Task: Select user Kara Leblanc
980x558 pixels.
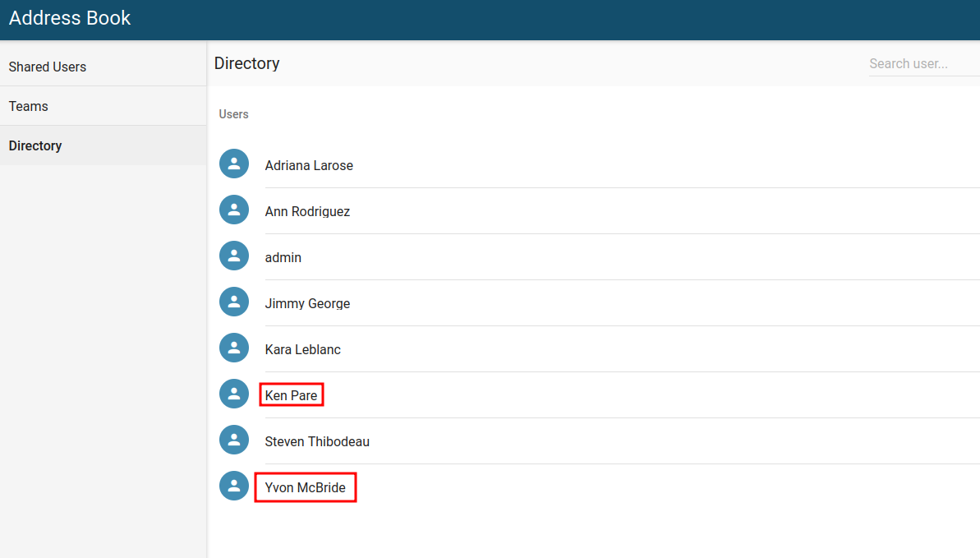Action: coord(302,350)
